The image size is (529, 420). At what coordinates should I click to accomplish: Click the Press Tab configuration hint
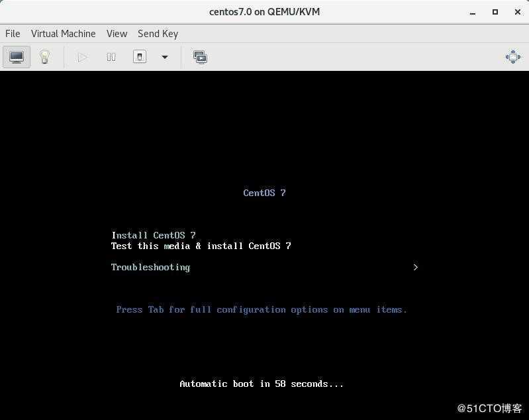(x=262, y=309)
